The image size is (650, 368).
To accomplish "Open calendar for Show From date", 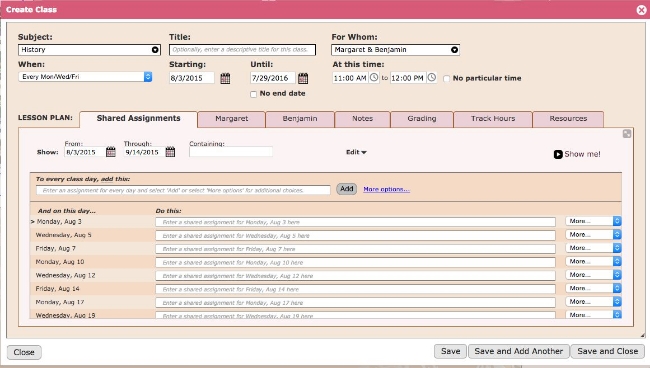I will (x=111, y=152).
